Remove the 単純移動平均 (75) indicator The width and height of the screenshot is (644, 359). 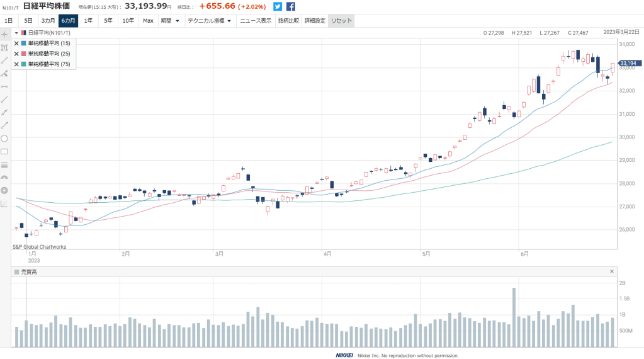16,64
